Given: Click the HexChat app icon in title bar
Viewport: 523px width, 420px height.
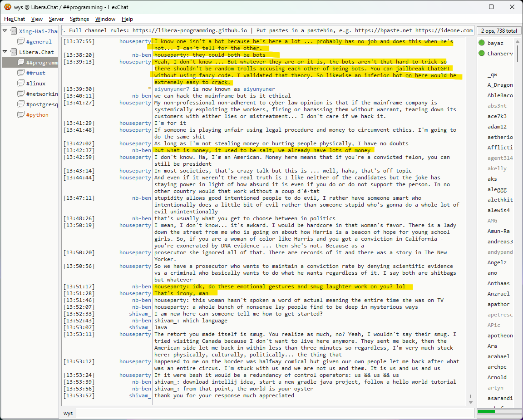Looking at the screenshot, I should [x=7, y=7].
